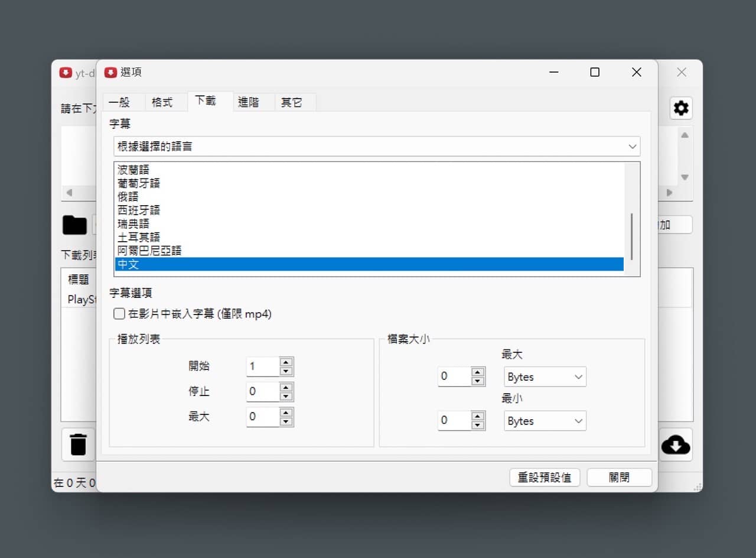Viewport: 756px width, 558px height.
Task: Click the folder icon in main window
Action: point(74,225)
